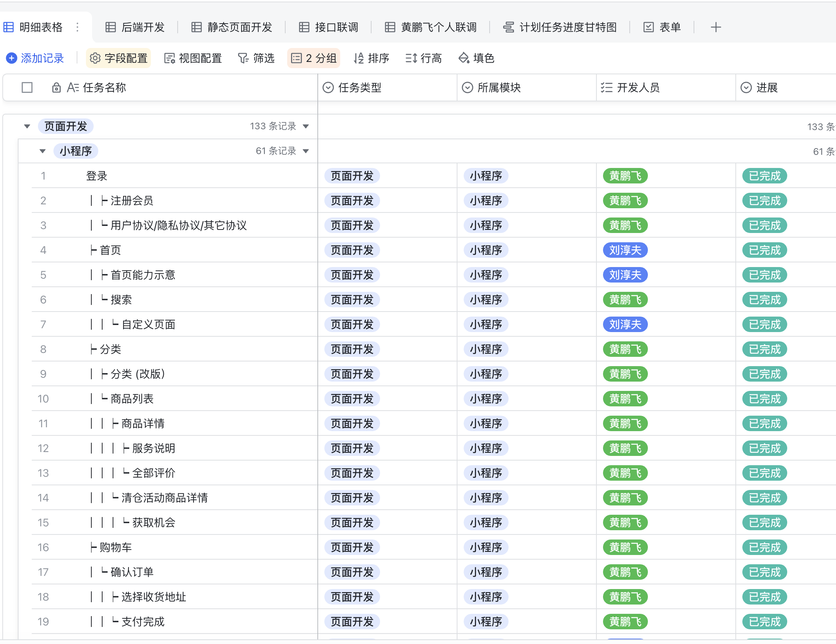The width and height of the screenshot is (836, 644).
Task: Switch to the 计划任务进度甘特图 tab
Action: (x=560, y=27)
